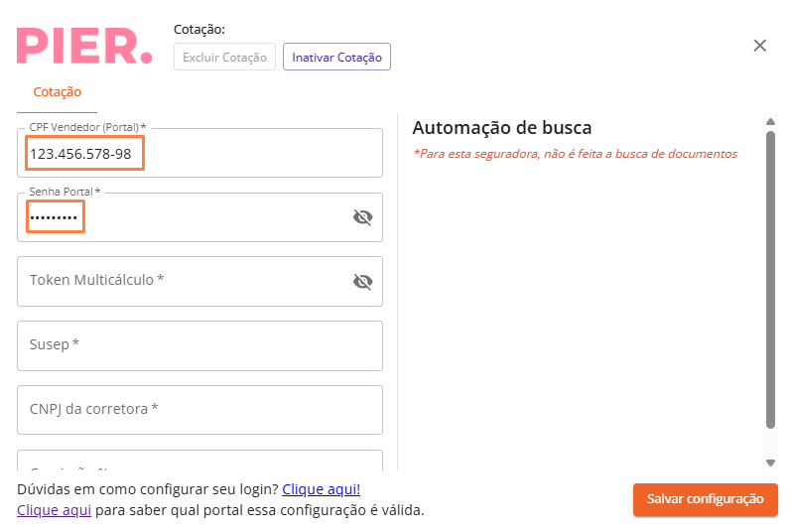Click the PIER logo
The width and height of the screenshot is (792, 532).
tap(84, 45)
